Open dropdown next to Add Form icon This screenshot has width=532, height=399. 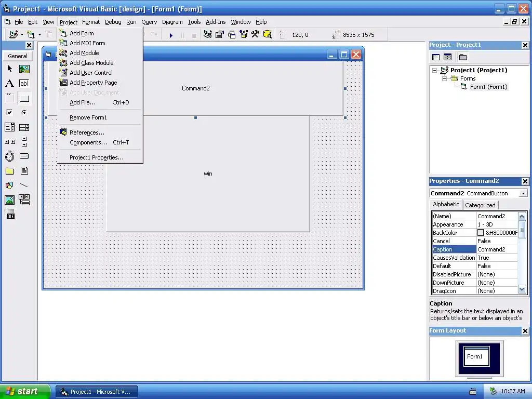click(39, 35)
